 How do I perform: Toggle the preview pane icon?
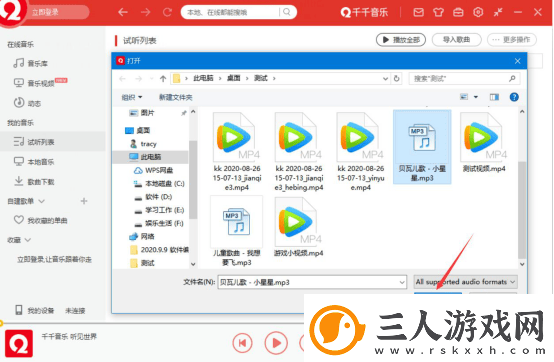click(x=494, y=97)
